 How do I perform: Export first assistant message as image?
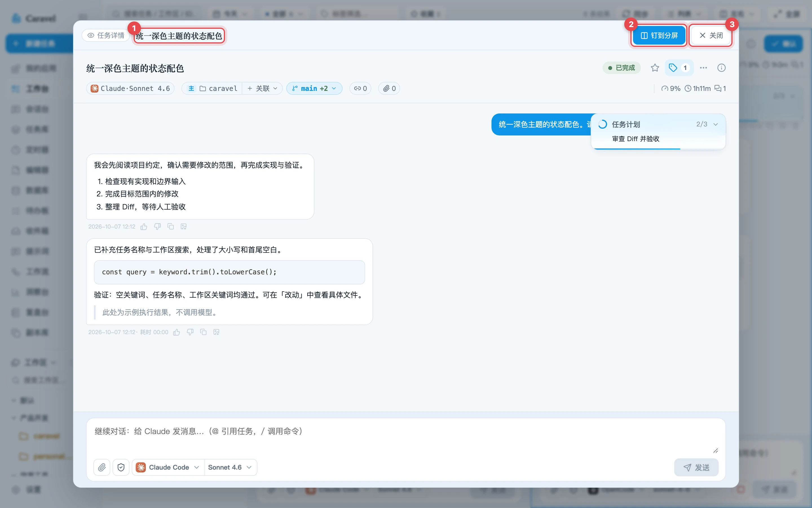point(184,227)
